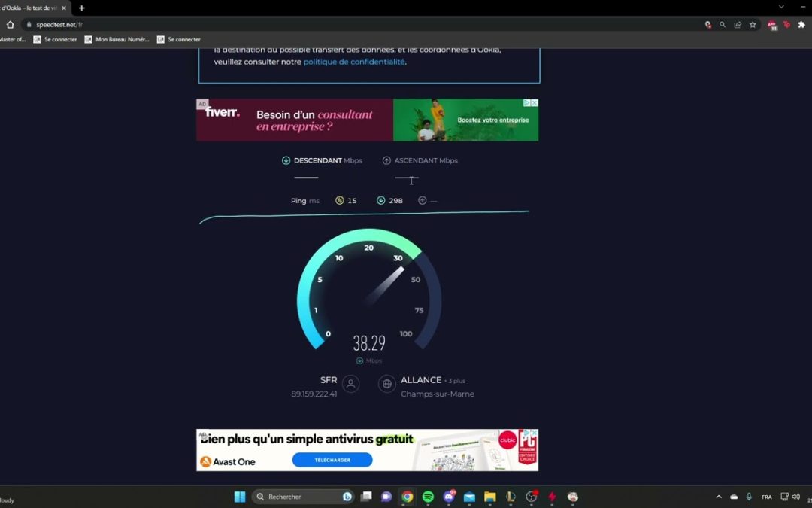The height and width of the screenshot is (508, 812).
Task: Open Bing chat icon in search box
Action: [x=347, y=497]
